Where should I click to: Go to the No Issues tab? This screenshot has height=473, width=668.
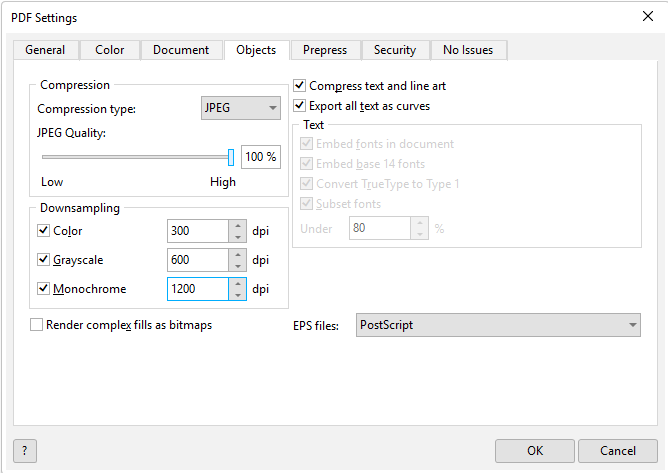click(469, 50)
